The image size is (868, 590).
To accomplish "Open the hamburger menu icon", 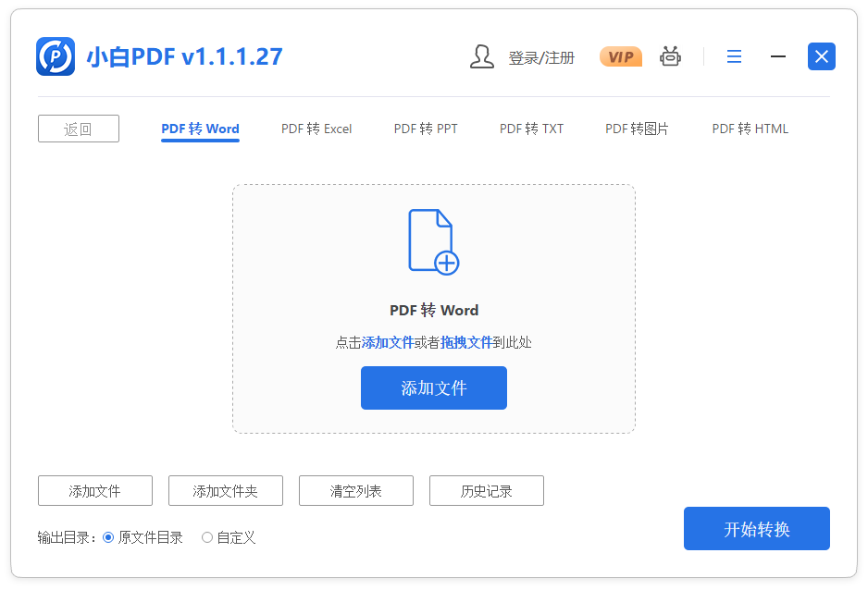I will pos(734,56).
